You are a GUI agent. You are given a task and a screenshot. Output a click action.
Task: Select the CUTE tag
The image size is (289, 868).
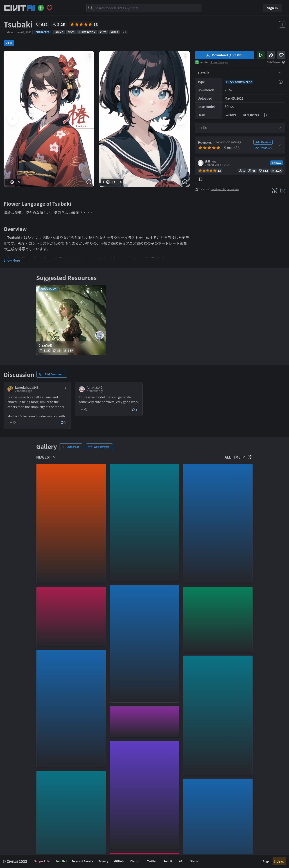pos(103,32)
